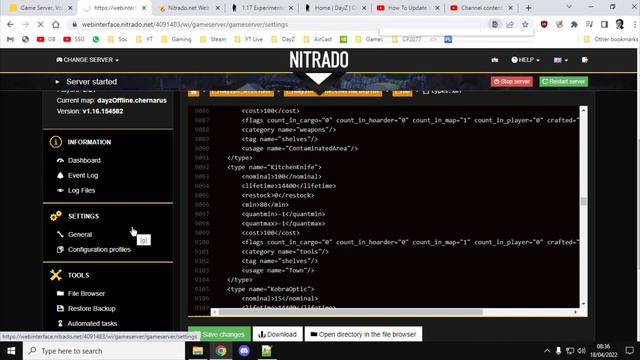The image size is (640, 360).
Task: Open the language flag dropdown
Action: point(561,60)
